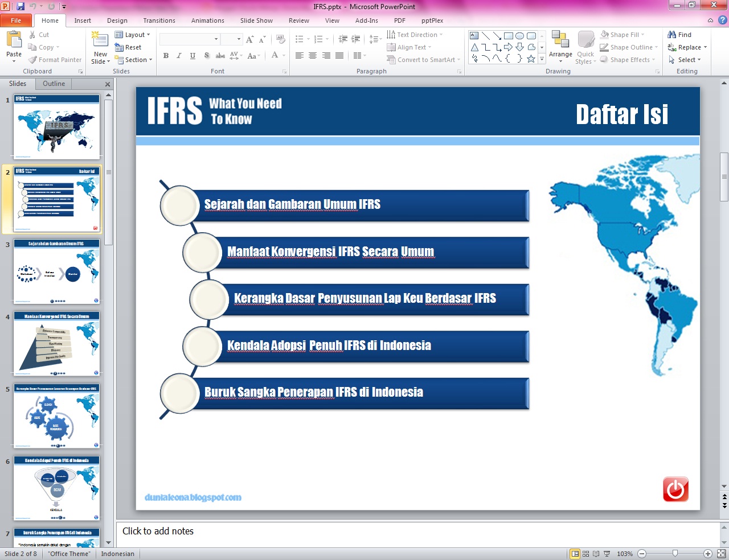The image size is (729, 560).
Task: Align text right in the paragraph
Action: (326, 56)
